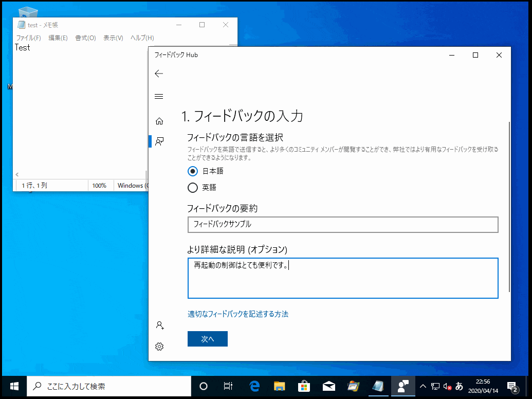The height and width of the screenshot is (399, 532).
Task: Open the Action Center notification icon
Action: tap(512, 387)
